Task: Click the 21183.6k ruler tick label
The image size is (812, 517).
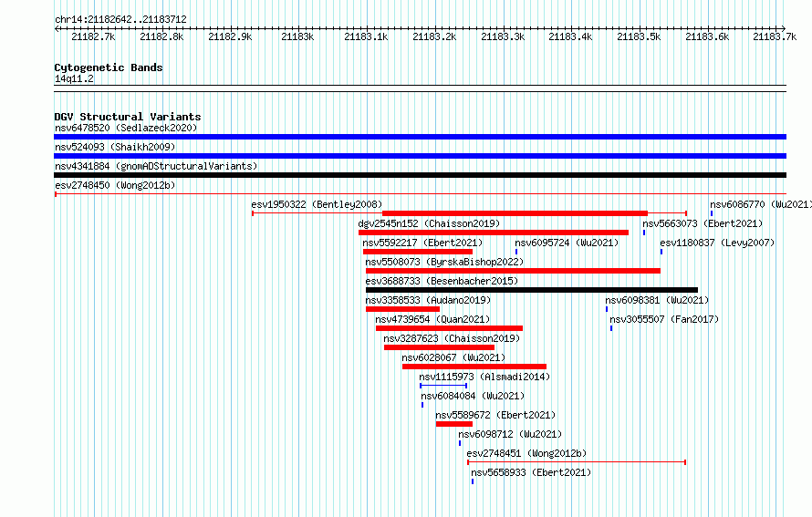Action: [x=707, y=36]
